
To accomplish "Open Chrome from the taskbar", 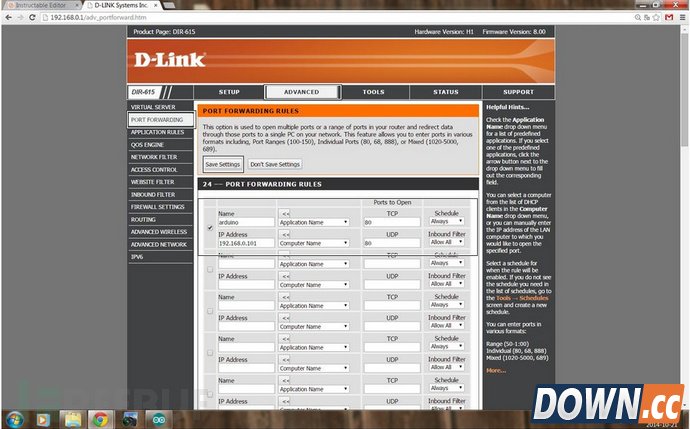I will pyautogui.click(x=100, y=418).
